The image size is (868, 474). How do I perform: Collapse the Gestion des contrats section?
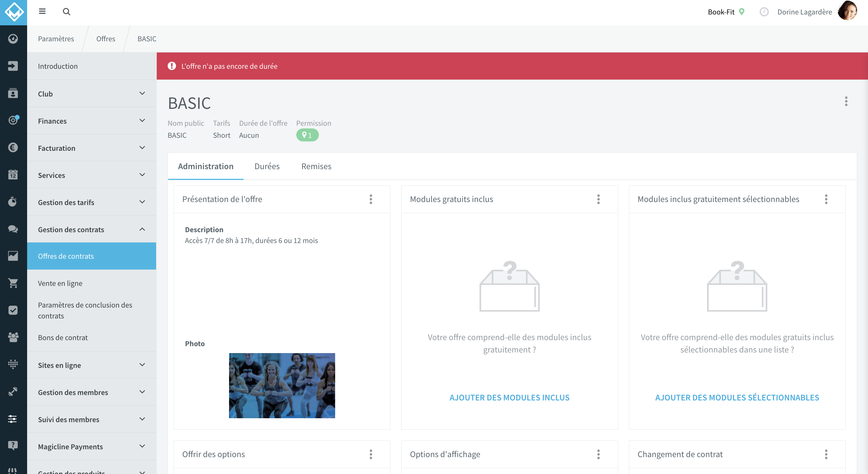tap(92, 229)
